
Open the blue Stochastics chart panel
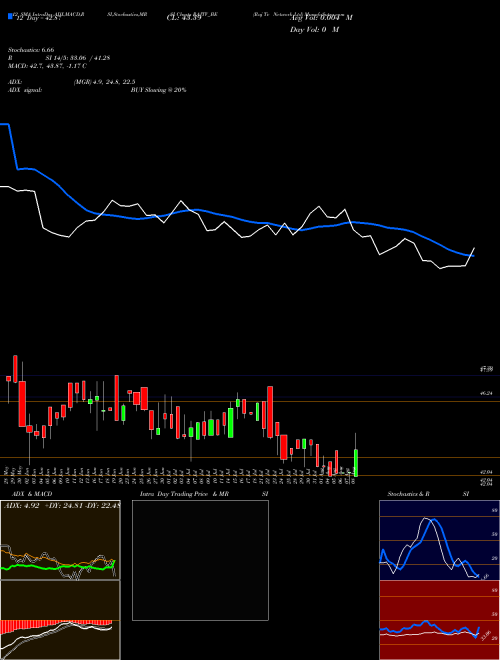(x=439, y=540)
